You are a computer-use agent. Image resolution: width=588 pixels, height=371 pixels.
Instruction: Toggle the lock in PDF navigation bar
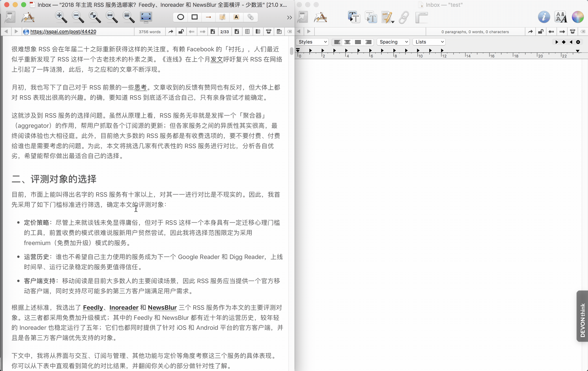coord(181,31)
